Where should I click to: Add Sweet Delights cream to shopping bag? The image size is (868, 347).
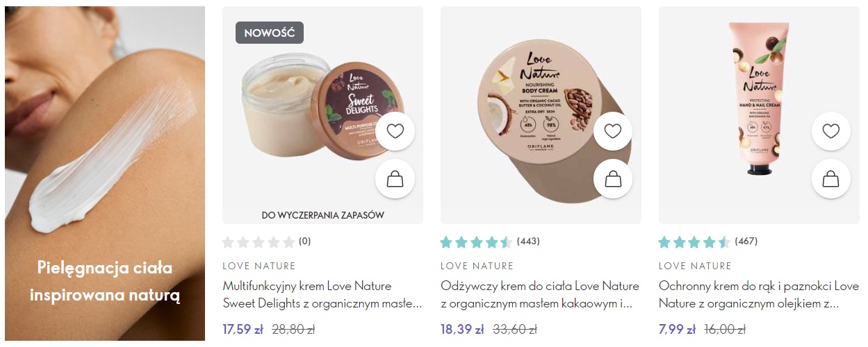[x=395, y=179]
